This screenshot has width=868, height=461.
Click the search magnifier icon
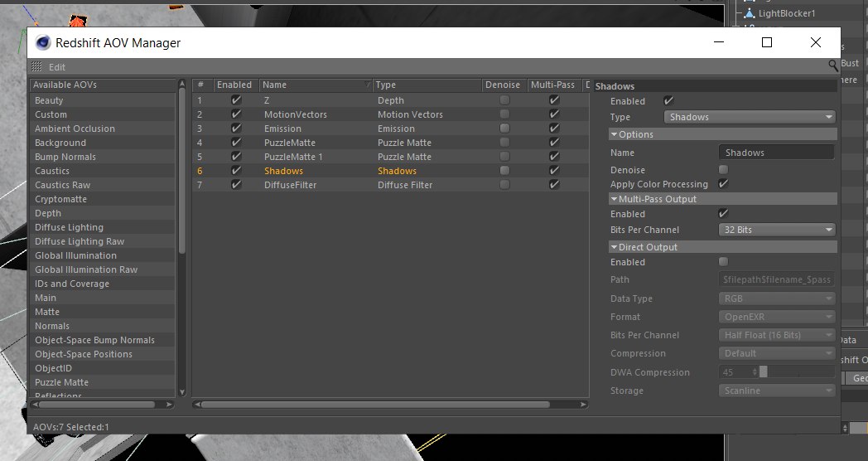pyautogui.click(x=832, y=66)
